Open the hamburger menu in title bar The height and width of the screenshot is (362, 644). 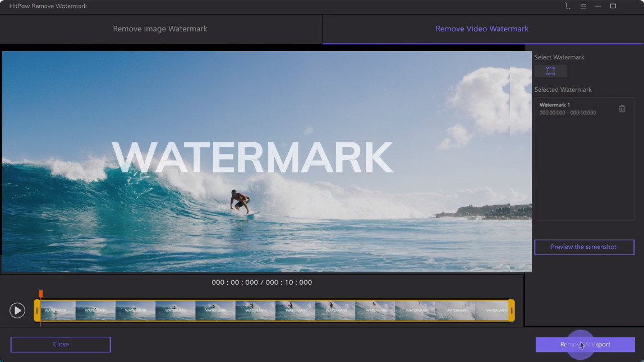click(x=583, y=6)
